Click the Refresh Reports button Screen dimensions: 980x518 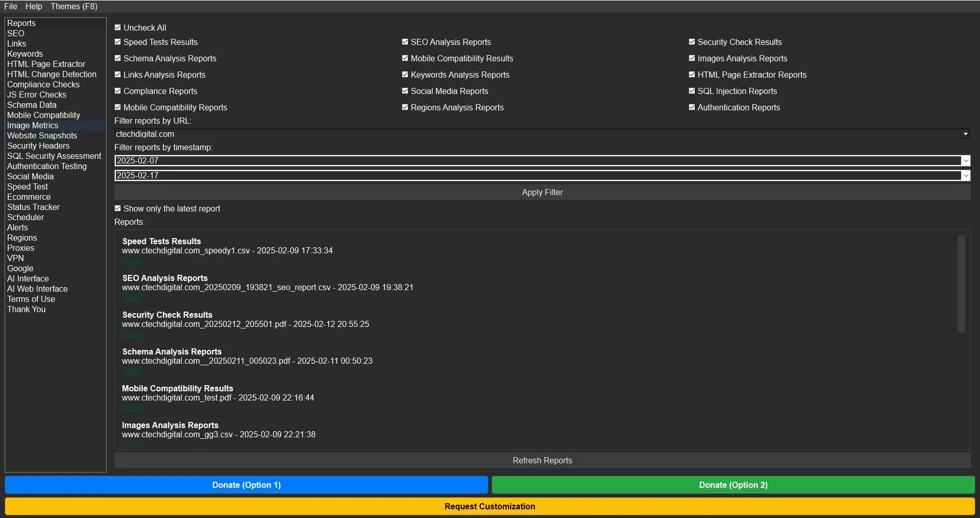point(542,460)
